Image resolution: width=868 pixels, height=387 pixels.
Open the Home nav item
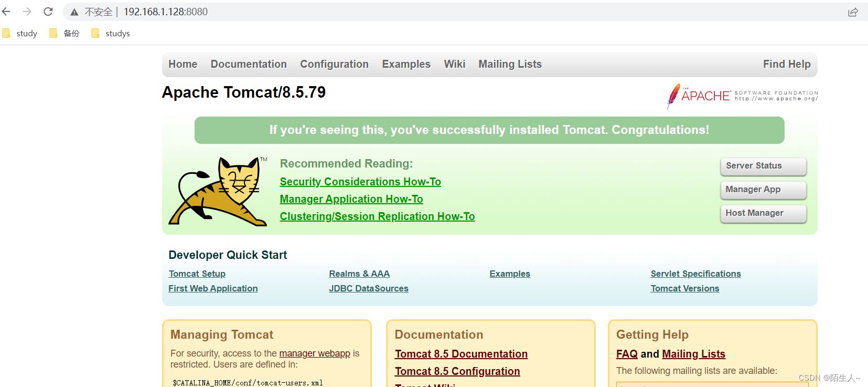(183, 64)
